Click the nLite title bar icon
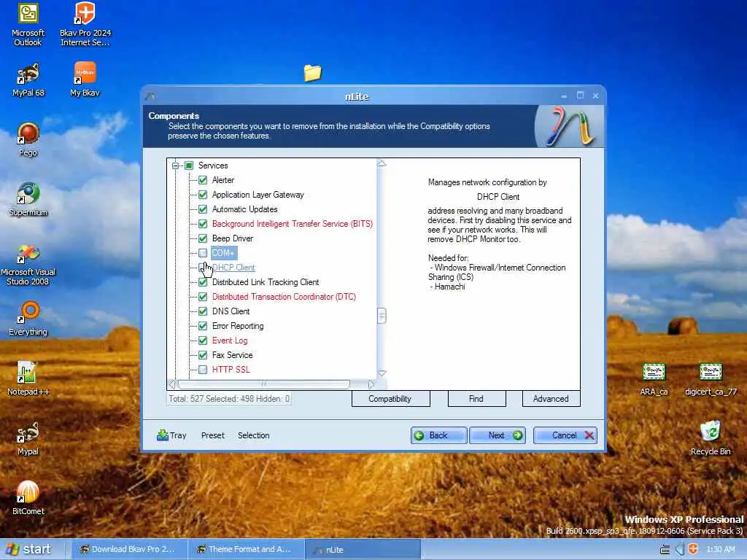 [x=150, y=96]
